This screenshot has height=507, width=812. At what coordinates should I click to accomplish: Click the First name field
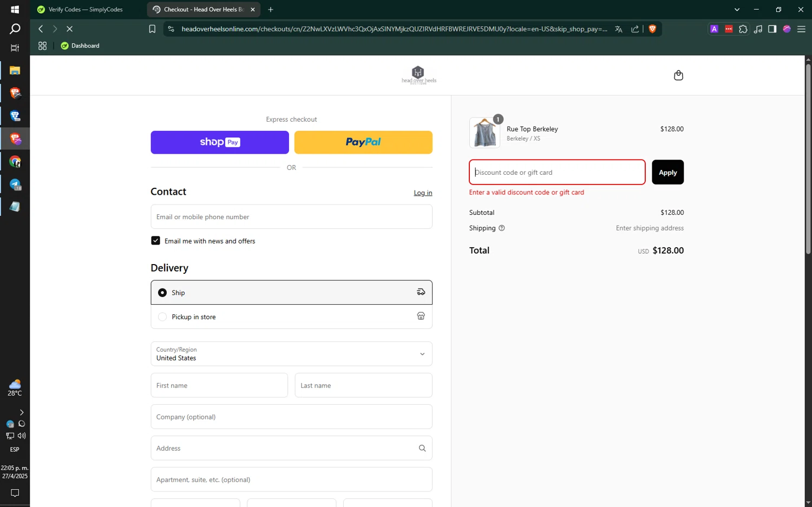(219, 385)
